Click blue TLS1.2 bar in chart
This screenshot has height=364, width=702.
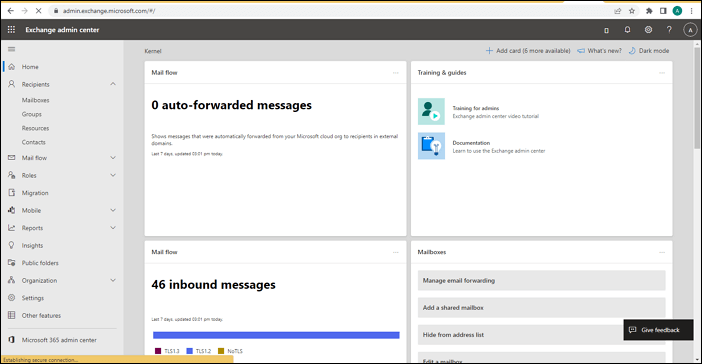tap(276, 335)
